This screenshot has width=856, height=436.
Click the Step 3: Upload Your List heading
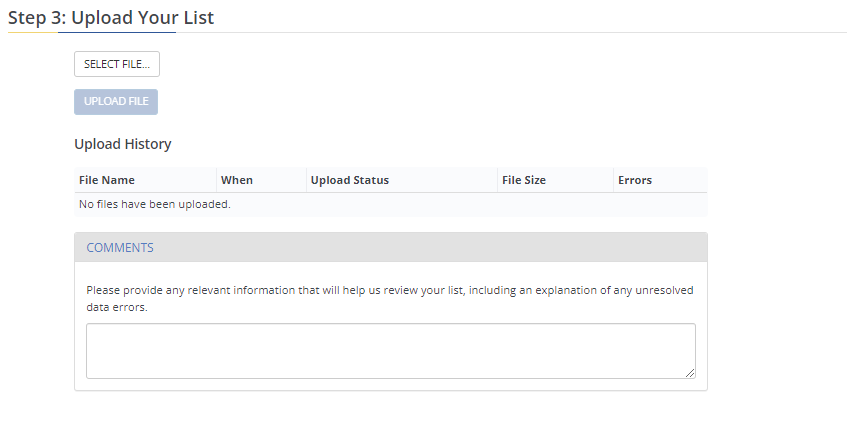(111, 17)
